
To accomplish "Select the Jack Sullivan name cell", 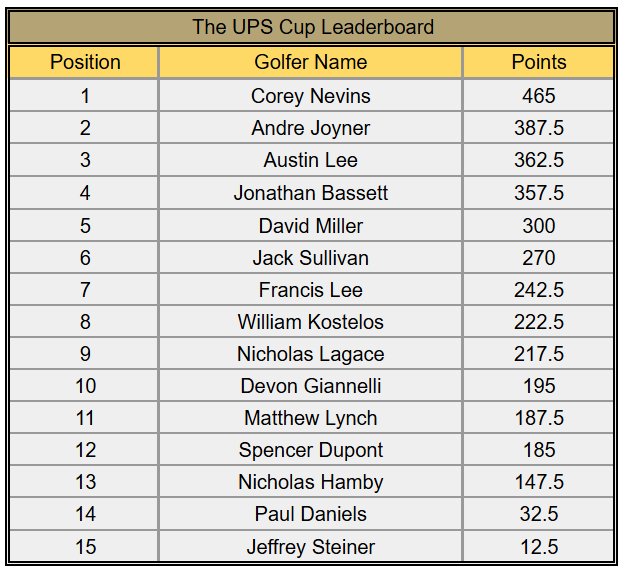I will point(311,257).
